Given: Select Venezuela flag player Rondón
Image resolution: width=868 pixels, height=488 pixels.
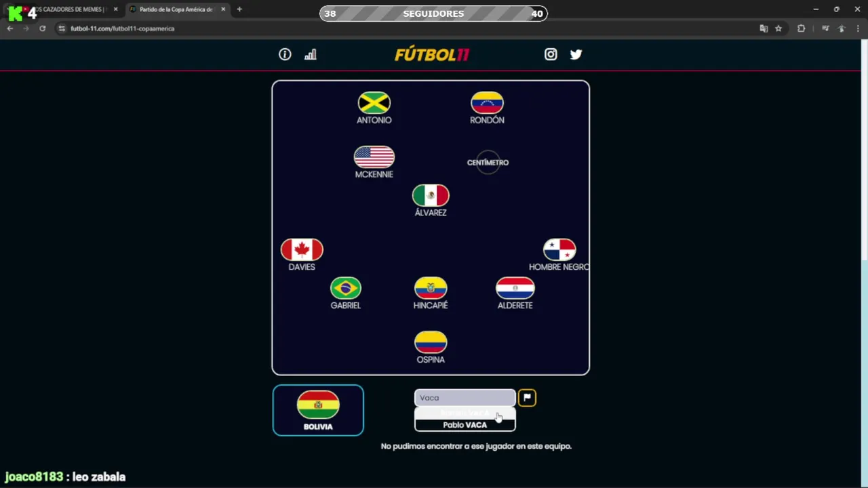Looking at the screenshot, I should 487,108.
